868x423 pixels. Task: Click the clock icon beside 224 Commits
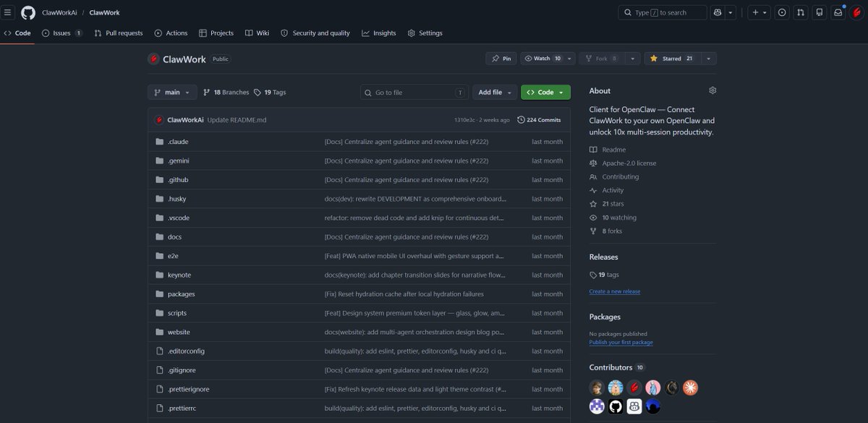click(522, 120)
